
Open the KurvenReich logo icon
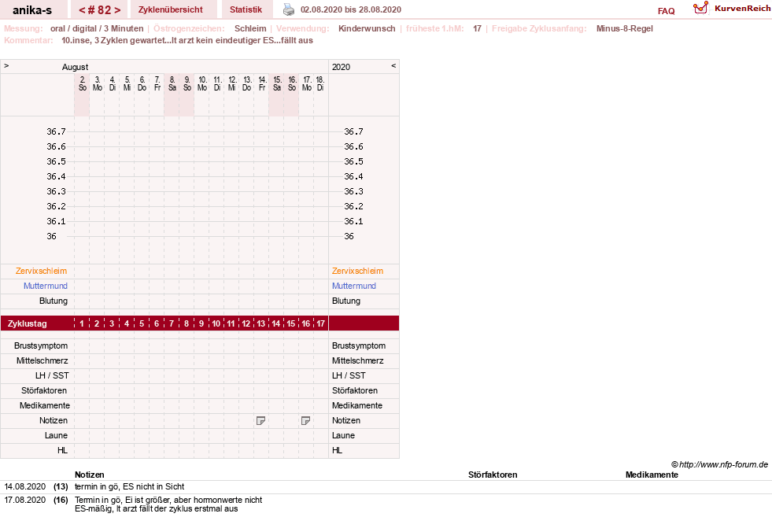(x=700, y=8)
